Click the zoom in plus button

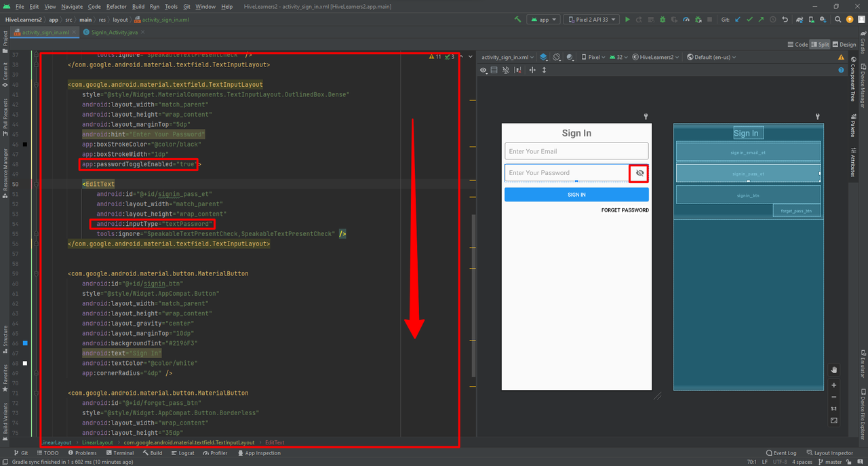(x=834, y=385)
